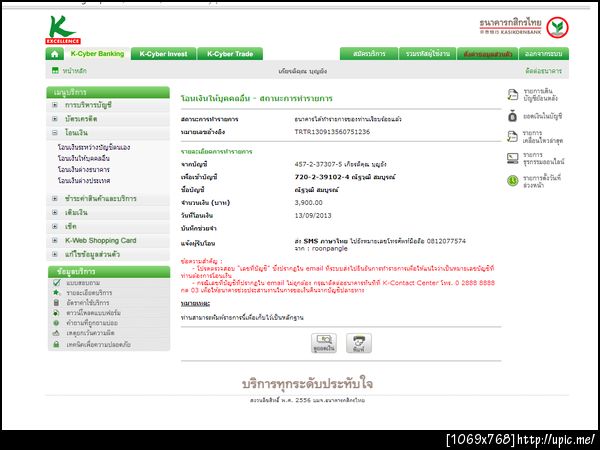600x450 pixels.
Task: Switch to the K-Cyber Invest tab
Action: [163, 54]
